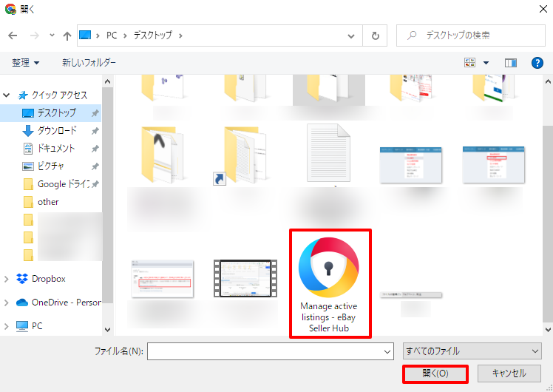This screenshot has width=553, height=392.
Task: Click the キャンセル button
Action: click(x=509, y=374)
